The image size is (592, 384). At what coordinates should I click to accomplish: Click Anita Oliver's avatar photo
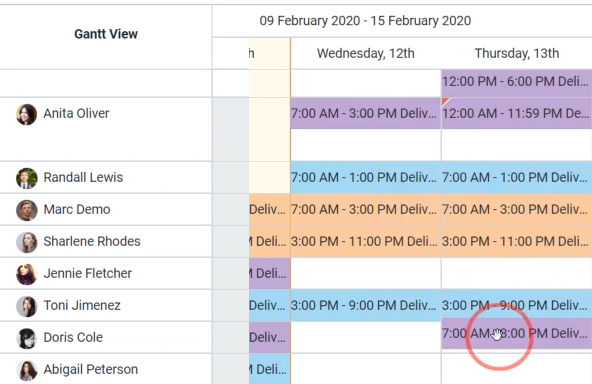tap(26, 114)
